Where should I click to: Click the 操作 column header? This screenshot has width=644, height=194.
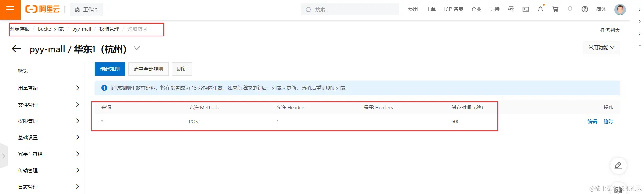(x=609, y=108)
